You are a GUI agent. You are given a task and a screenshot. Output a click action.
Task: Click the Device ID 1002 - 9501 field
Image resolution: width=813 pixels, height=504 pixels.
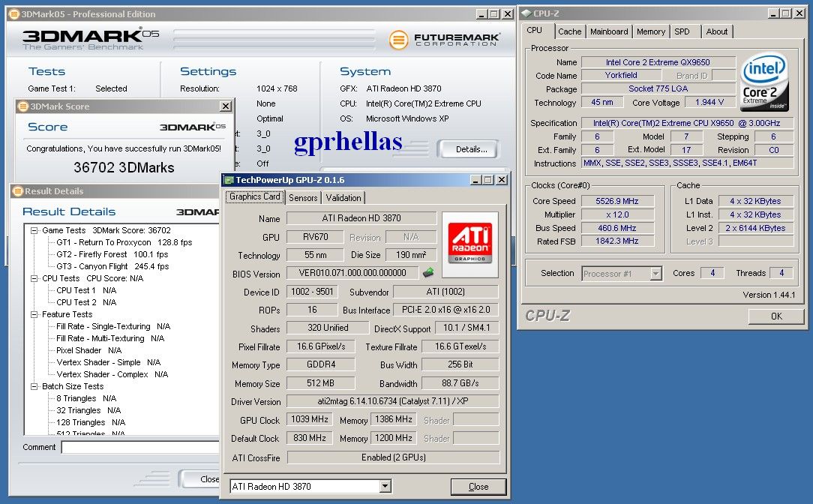point(312,292)
